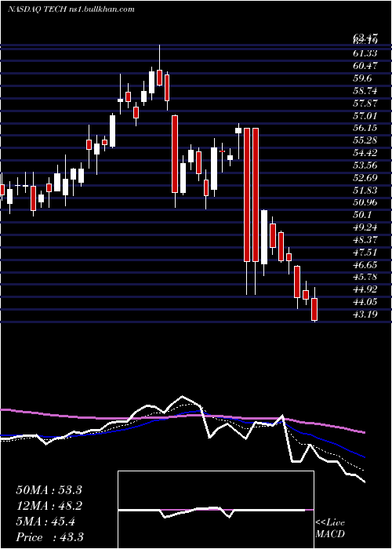Click the 57.87 axis value
392x549 pixels.
[365, 103]
